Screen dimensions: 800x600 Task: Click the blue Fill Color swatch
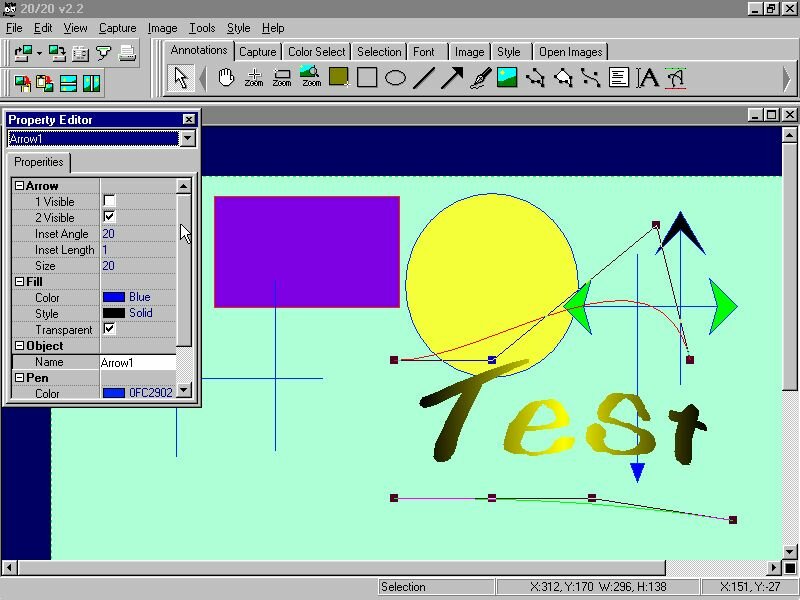pyautogui.click(x=113, y=297)
